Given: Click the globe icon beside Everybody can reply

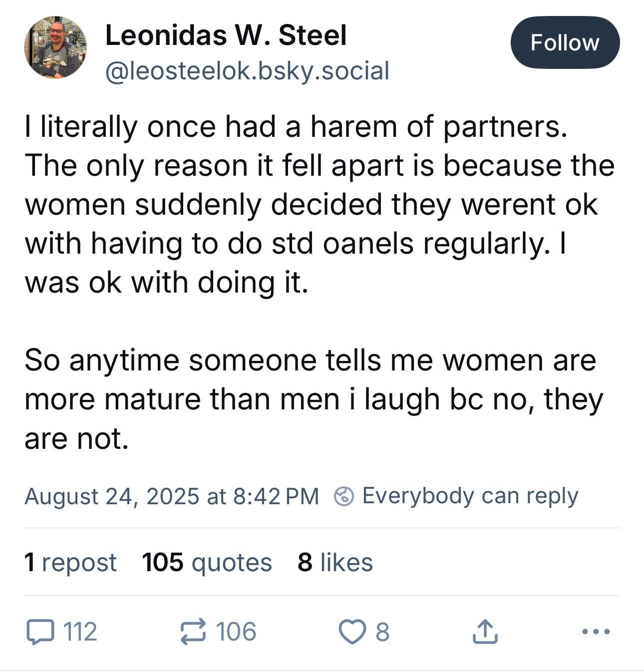Looking at the screenshot, I should (x=344, y=496).
